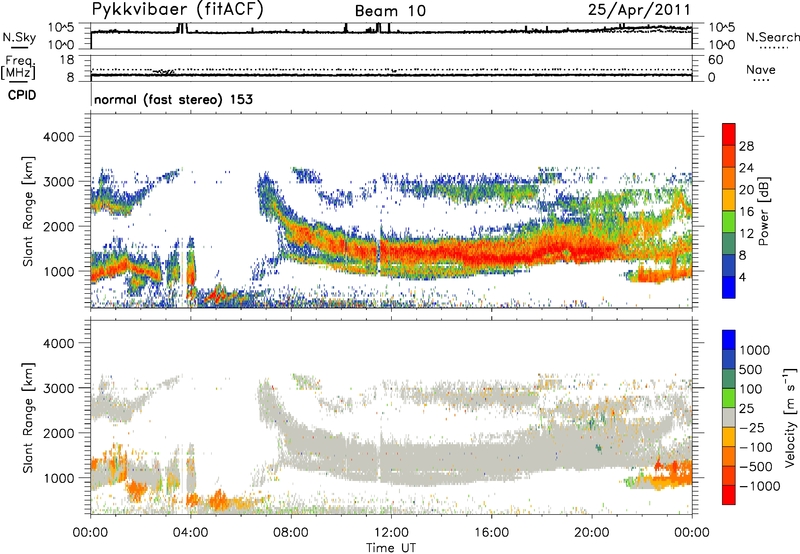Click the '28' tick on the power colorbar
This screenshot has width=800, height=554.
coord(746,146)
